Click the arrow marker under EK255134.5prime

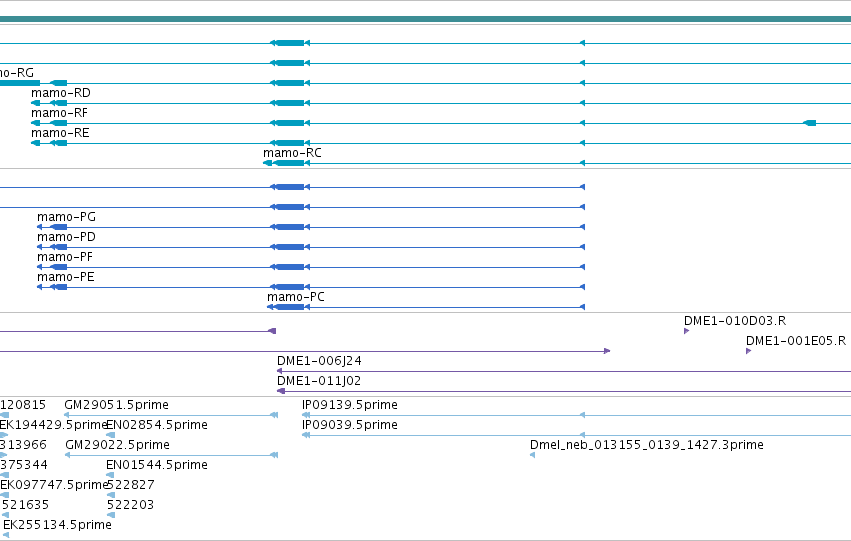click(x=6, y=535)
